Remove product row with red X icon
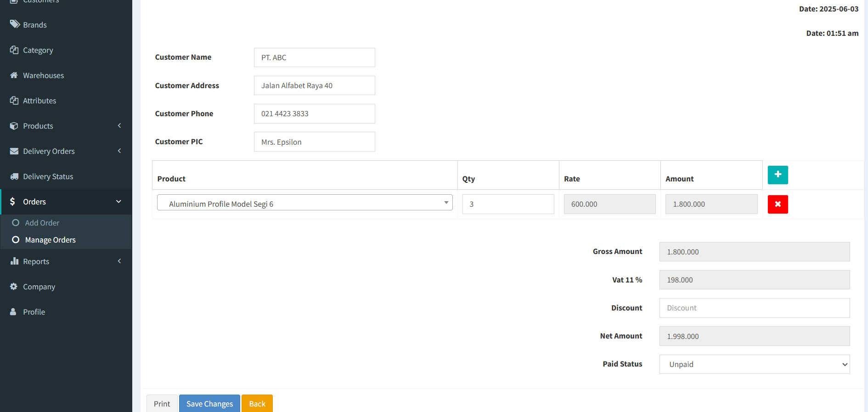 [x=778, y=204]
